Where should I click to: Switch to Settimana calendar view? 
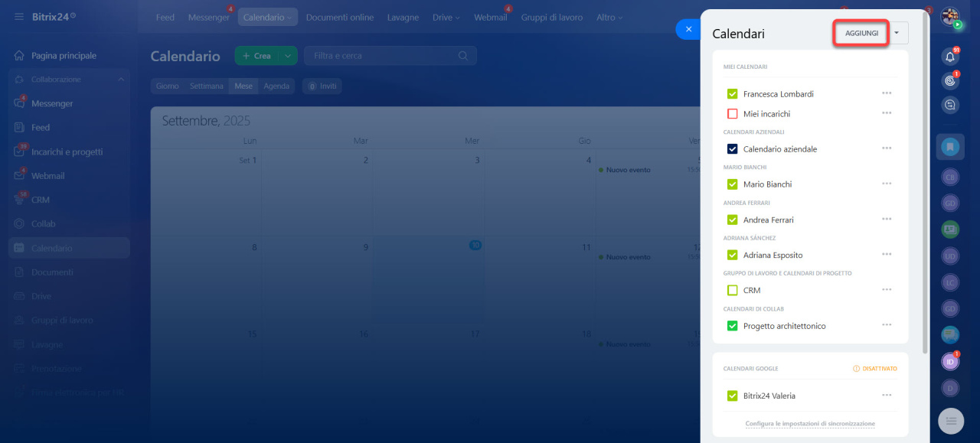(207, 86)
